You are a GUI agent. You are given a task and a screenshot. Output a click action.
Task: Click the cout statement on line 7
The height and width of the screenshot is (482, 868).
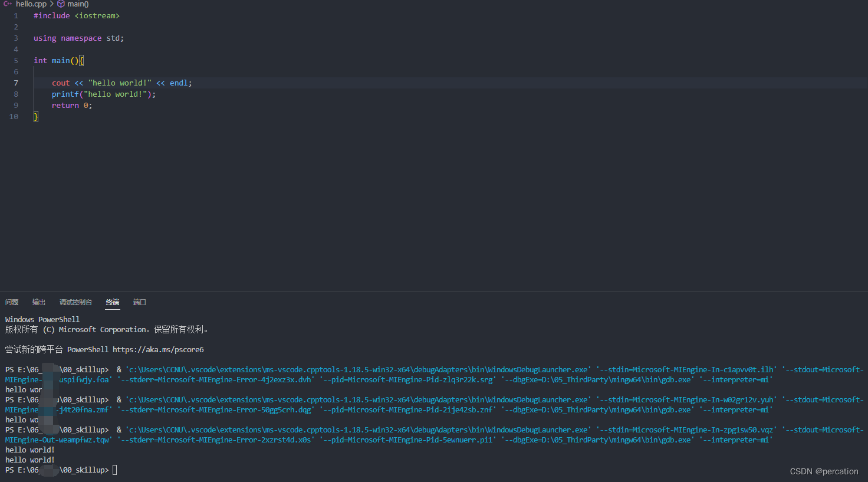[x=60, y=83]
